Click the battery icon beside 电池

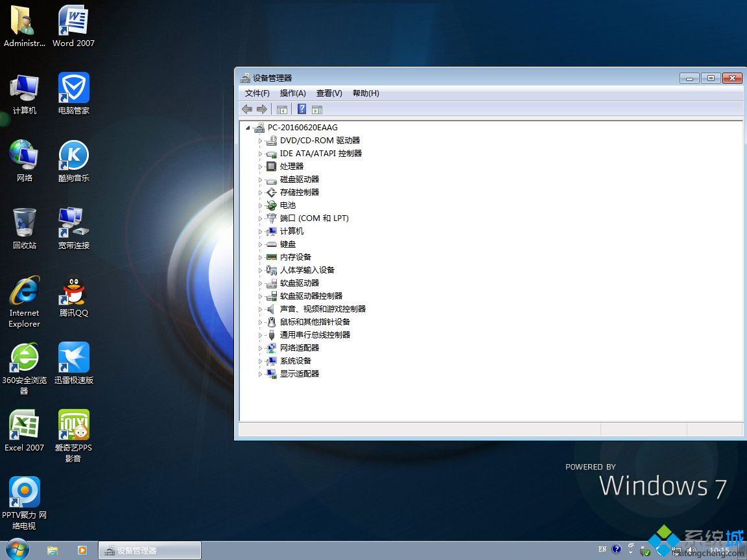[272, 205]
